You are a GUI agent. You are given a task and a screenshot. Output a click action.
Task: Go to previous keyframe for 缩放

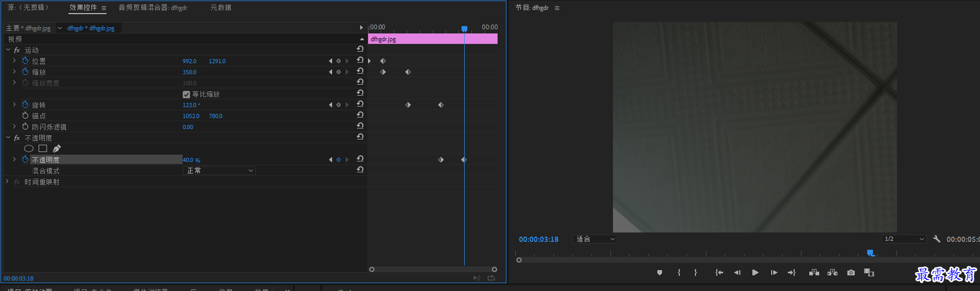(x=330, y=72)
